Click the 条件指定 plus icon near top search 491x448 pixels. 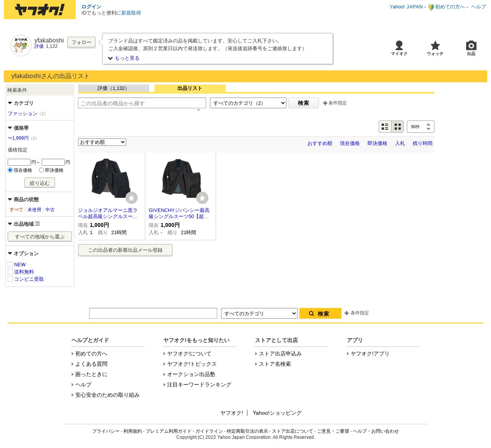325,103
